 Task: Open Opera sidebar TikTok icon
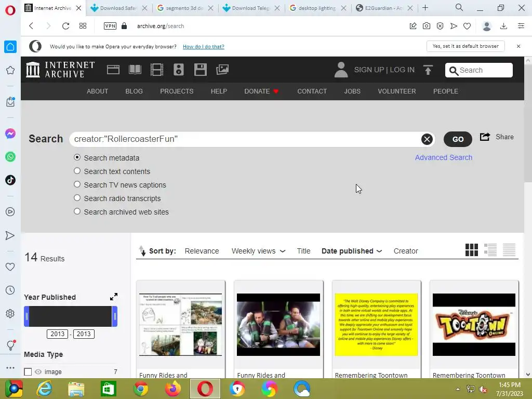pyautogui.click(x=10, y=180)
